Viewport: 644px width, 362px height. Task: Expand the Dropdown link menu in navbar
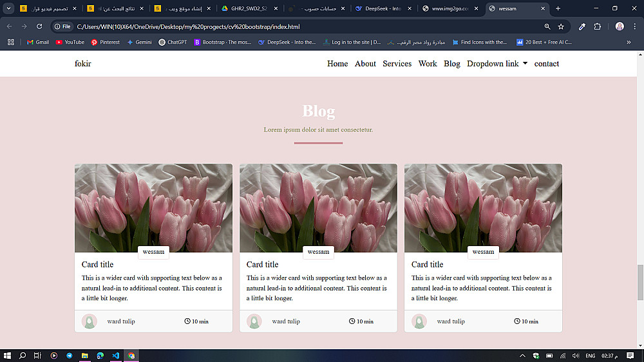pyautogui.click(x=497, y=64)
